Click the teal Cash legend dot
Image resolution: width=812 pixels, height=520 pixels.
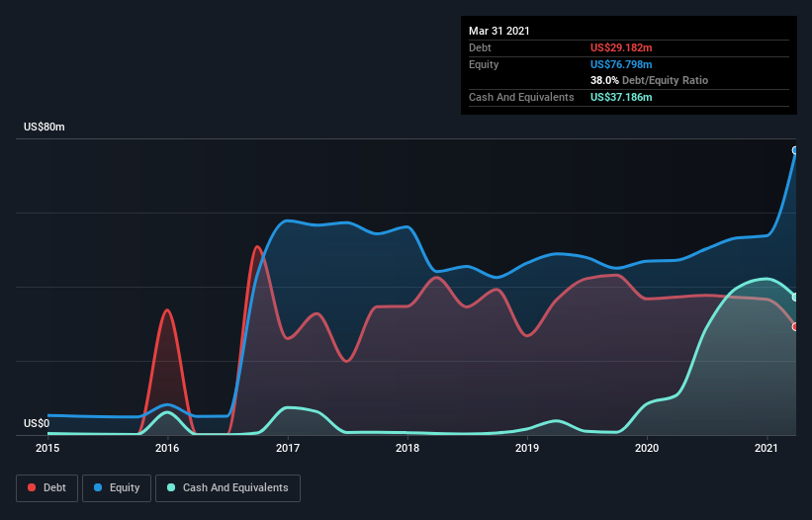(x=171, y=487)
